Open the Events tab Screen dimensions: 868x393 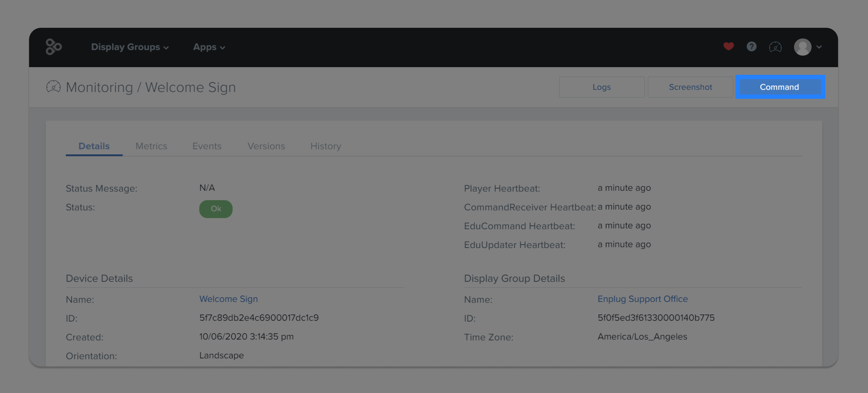(x=207, y=146)
